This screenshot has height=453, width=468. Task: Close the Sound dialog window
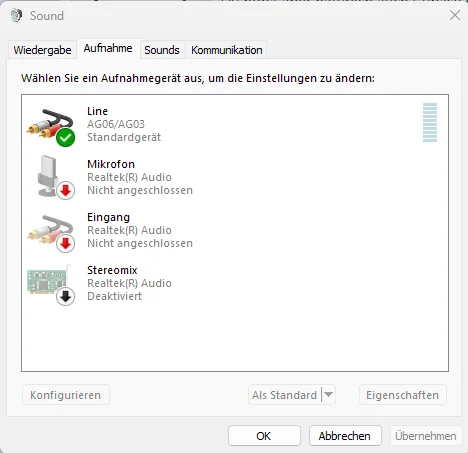pyautogui.click(x=455, y=15)
